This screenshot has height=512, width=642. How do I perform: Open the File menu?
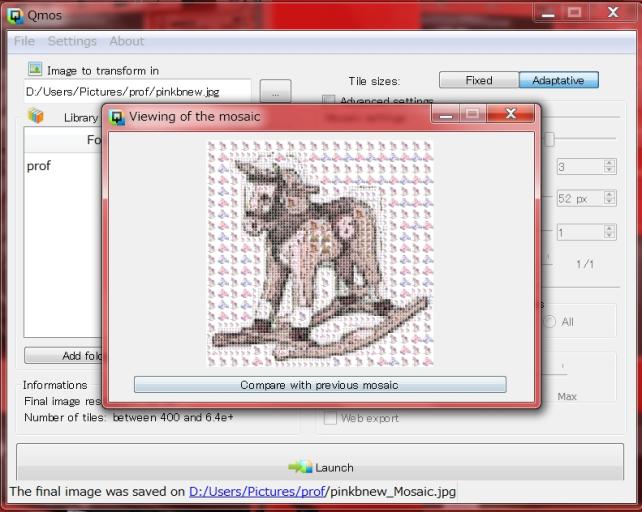[x=24, y=41]
